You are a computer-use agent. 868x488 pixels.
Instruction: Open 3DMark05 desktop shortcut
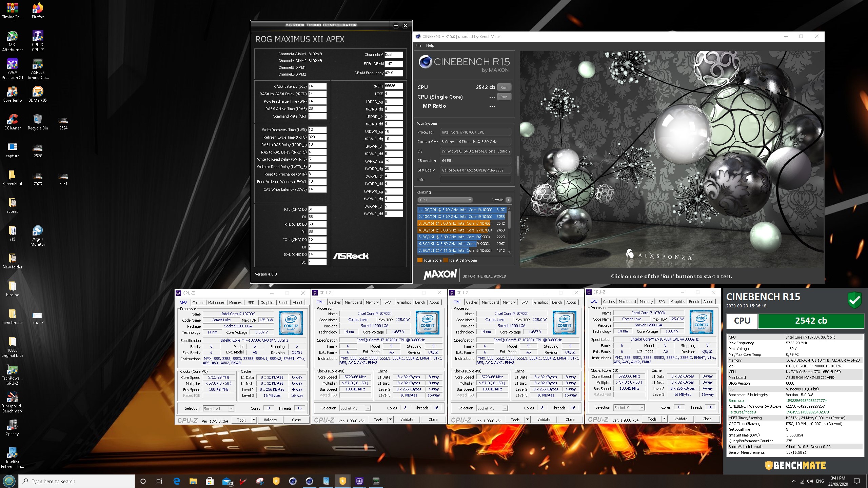(38, 94)
